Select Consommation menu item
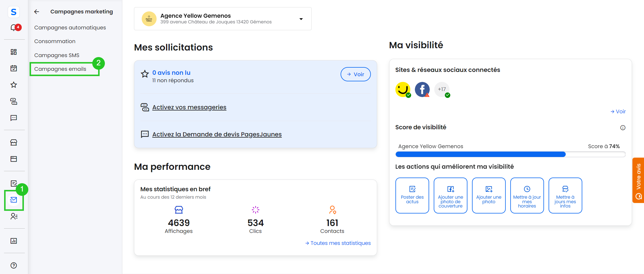 55,41
